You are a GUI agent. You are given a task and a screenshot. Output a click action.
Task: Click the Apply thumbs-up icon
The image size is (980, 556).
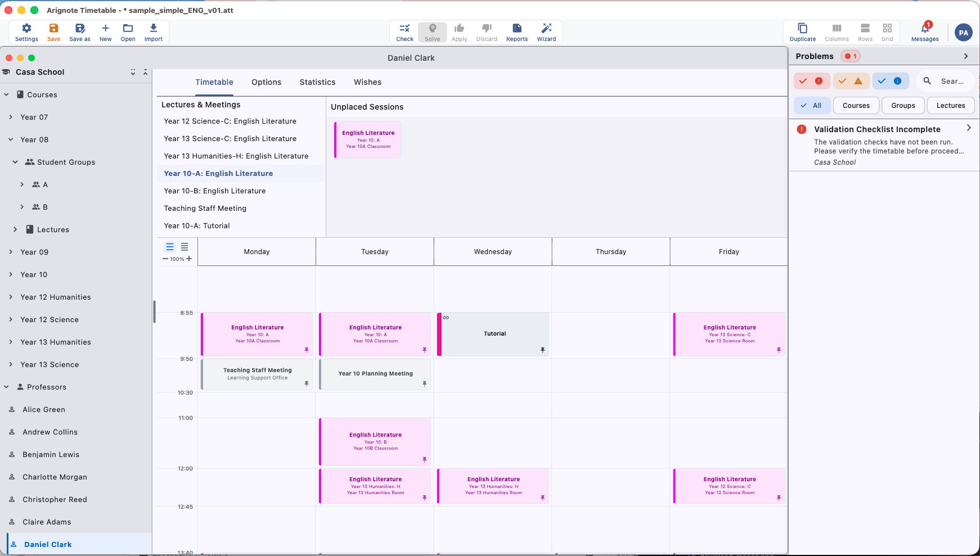click(x=459, y=32)
